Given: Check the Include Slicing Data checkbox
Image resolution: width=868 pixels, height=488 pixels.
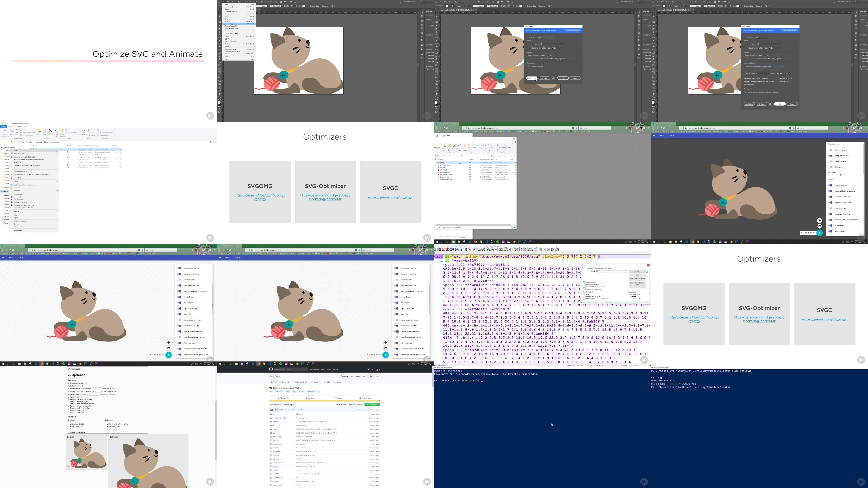Looking at the screenshot, I should (x=779, y=78).
